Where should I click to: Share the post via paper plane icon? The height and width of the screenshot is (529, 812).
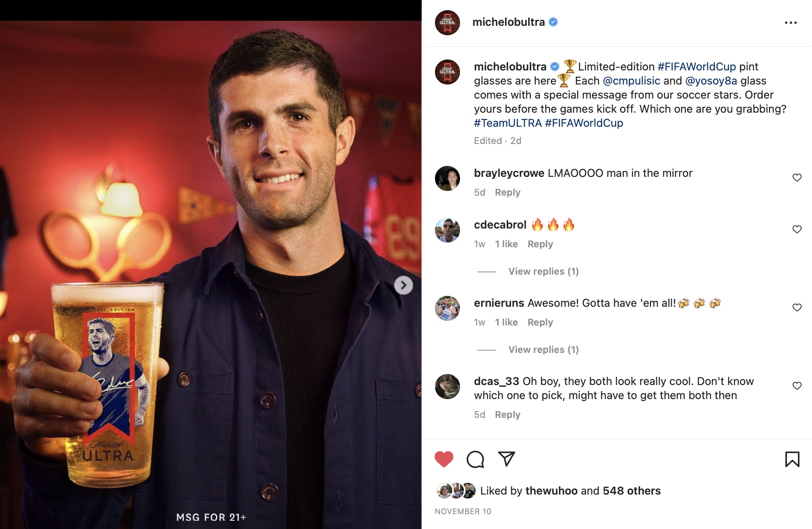click(x=506, y=459)
